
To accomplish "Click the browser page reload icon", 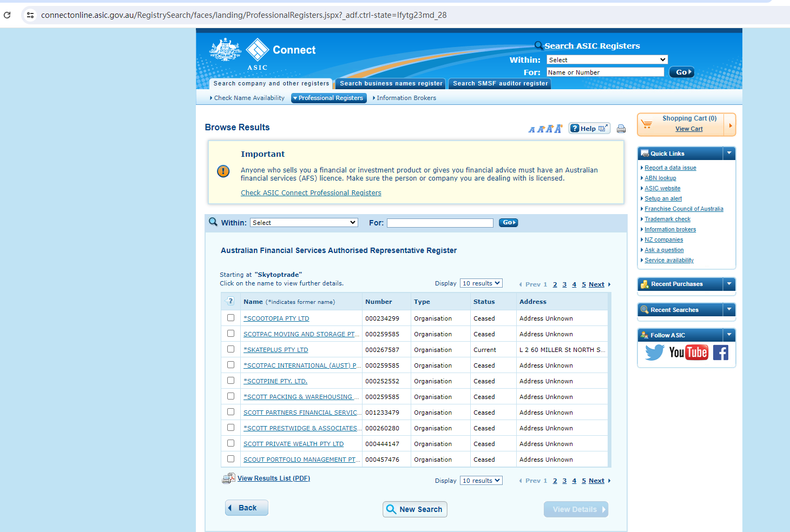I will pos(8,15).
